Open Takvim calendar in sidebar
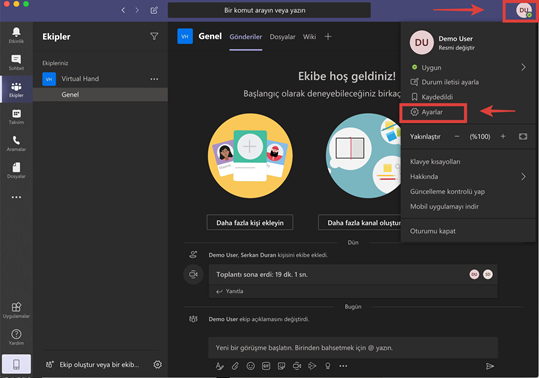Viewport: 539px width, 378px height. pyautogui.click(x=16, y=116)
